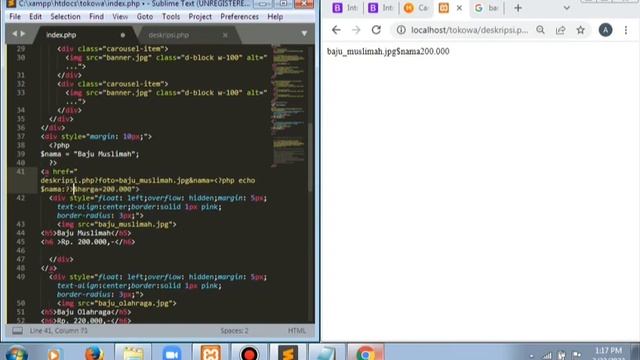Viewport: 640px width, 360px height.
Task: Open the Edit menu
Action: point(36,17)
